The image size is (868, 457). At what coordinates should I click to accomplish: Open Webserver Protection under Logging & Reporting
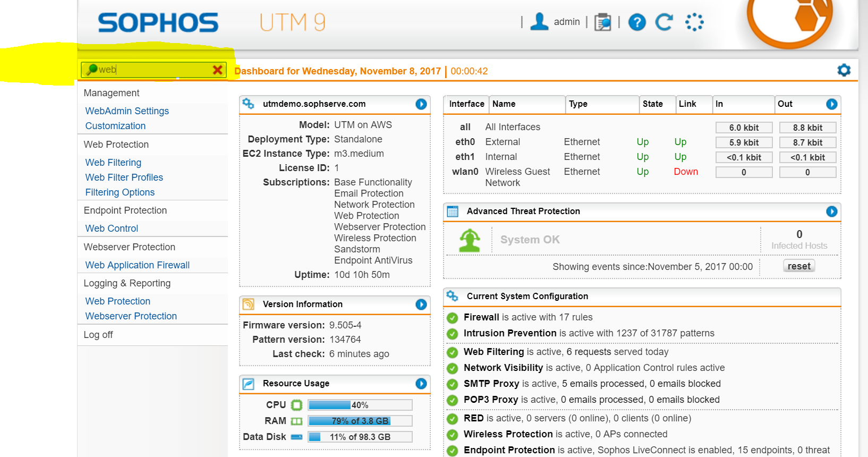point(131,316)
